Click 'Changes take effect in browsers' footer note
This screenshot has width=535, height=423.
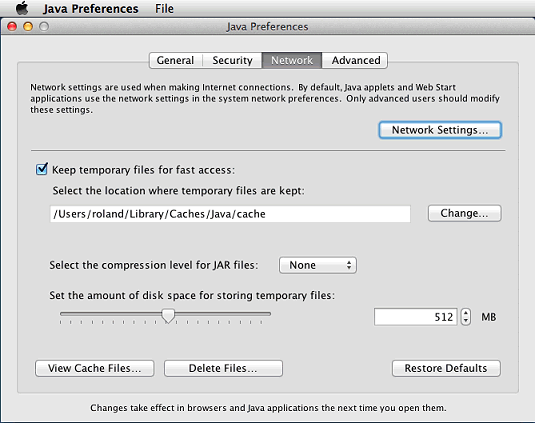(268, 408)
